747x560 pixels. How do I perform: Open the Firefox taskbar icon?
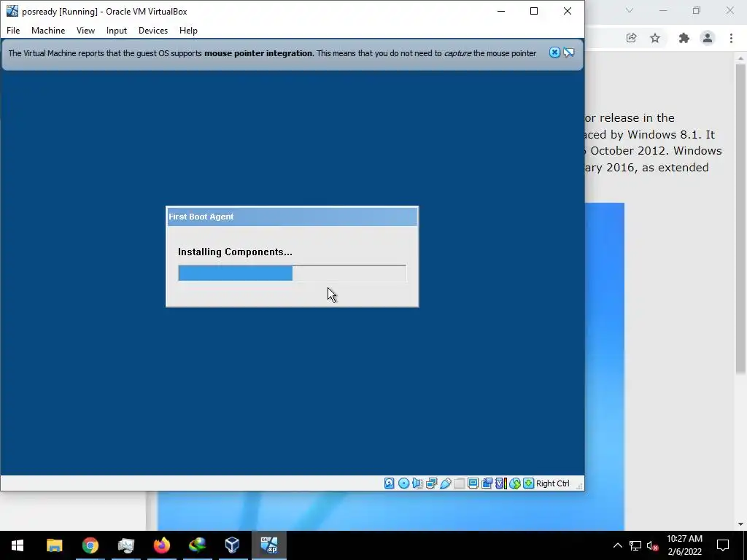coord(161,545)
